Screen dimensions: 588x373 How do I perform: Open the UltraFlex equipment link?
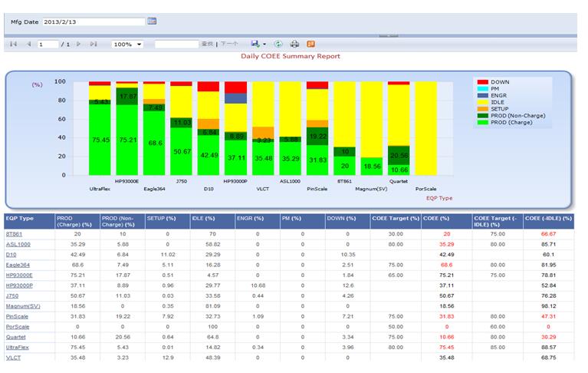tap(16, 347)
